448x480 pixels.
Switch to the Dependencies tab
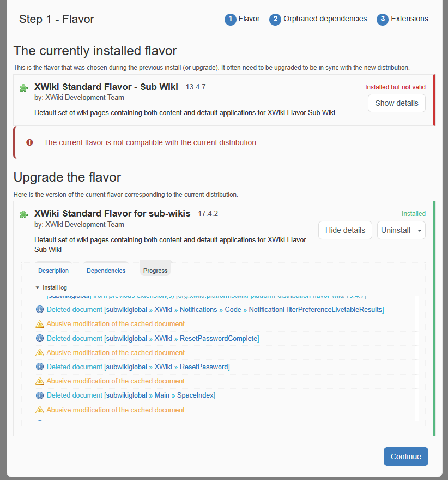(106, 271)
